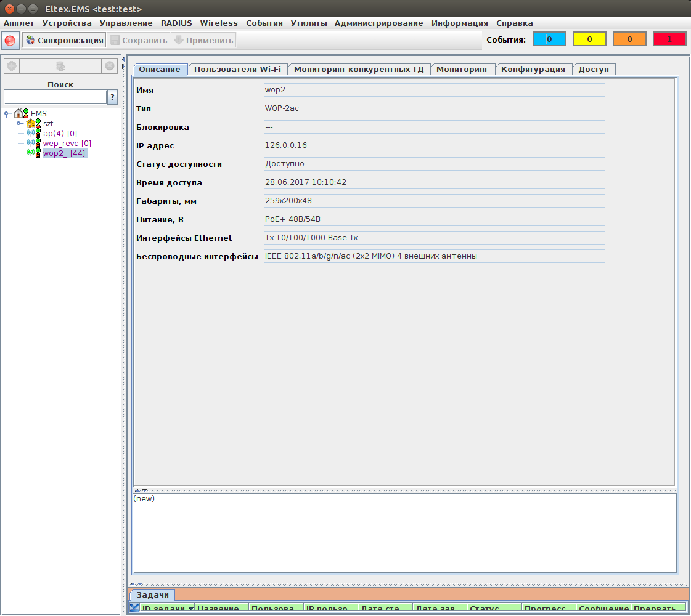This screenshot has width=691, height=616.
Task: Click the question mark search help button
Action: [x=112, y=97]
